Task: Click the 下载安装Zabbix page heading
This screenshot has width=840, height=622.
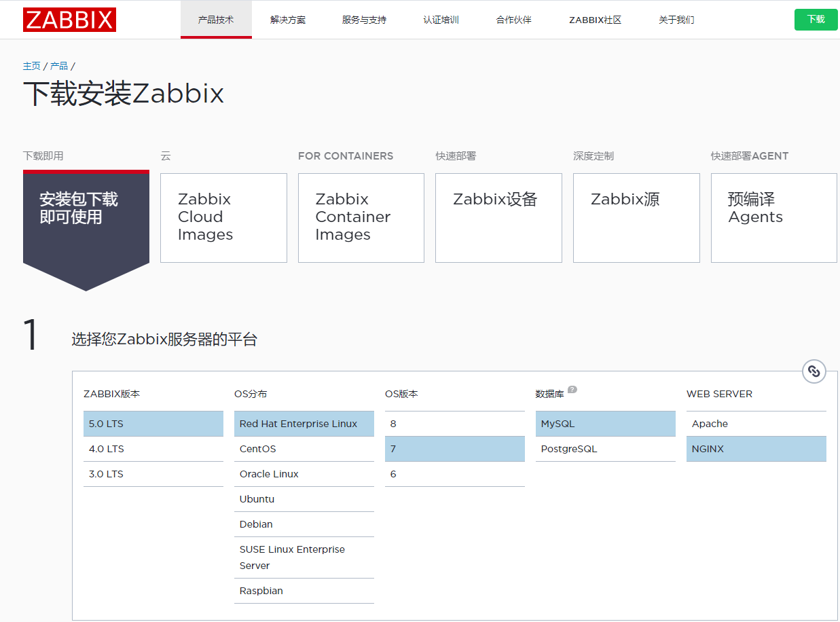Action: pyautogui.click(x=124, y=94)
